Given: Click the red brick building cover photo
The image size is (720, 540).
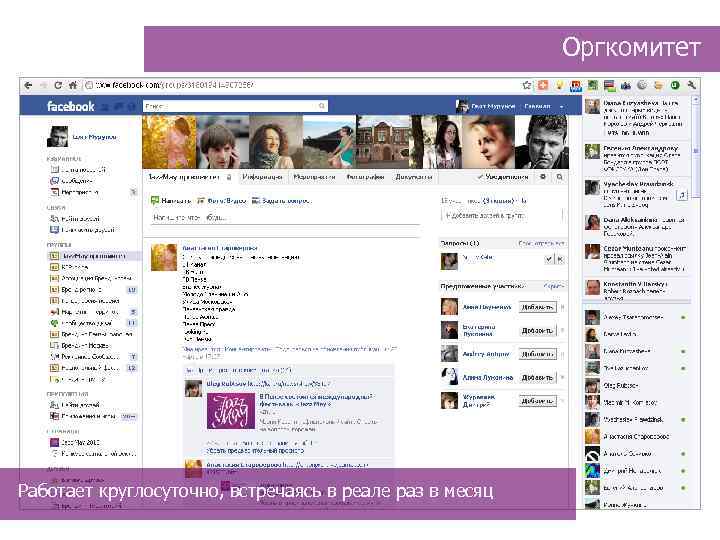Looking at the screenshot, I should pyautogui.click(x=382, y=142).
